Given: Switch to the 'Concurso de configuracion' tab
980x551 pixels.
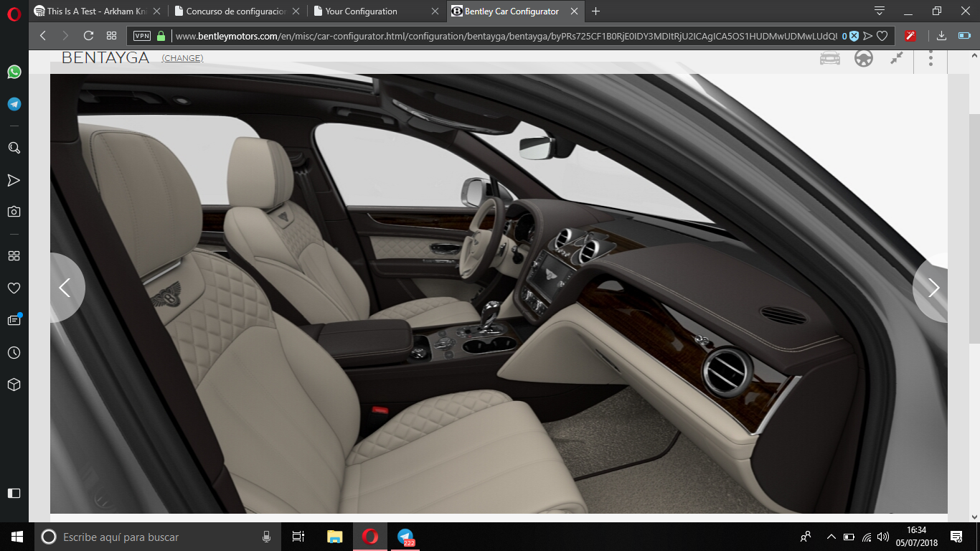Looking at the screenshot, I should [x=235, y=11].
